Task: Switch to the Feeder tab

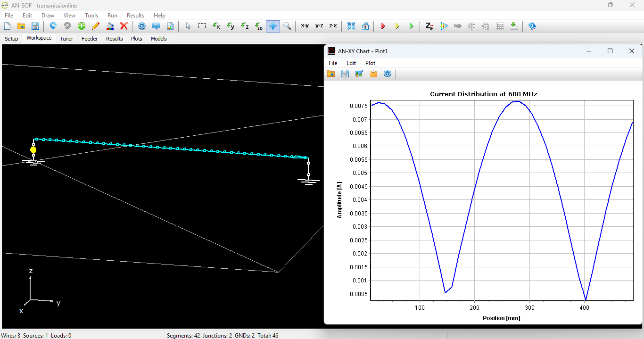Action: [90, 39]
